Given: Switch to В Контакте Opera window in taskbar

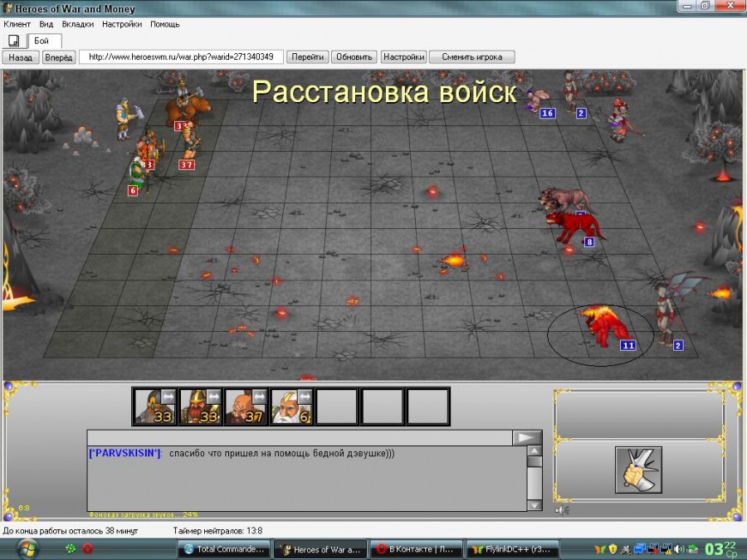Looking at the screenshot, I should (416, 549).
